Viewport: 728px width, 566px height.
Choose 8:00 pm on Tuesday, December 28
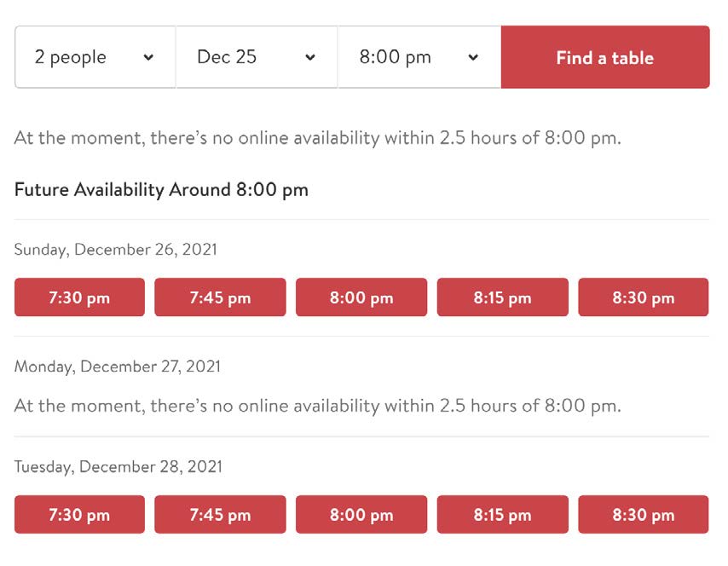coord(361,515)
